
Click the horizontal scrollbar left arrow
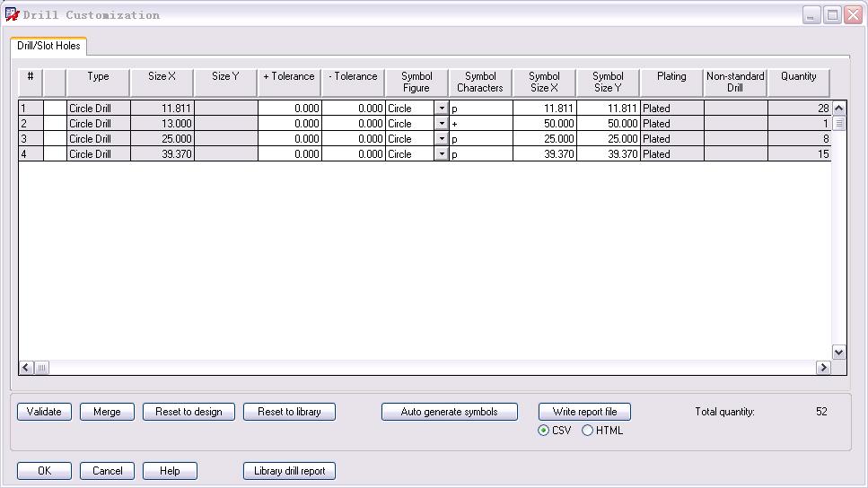(x=26, y=368)
